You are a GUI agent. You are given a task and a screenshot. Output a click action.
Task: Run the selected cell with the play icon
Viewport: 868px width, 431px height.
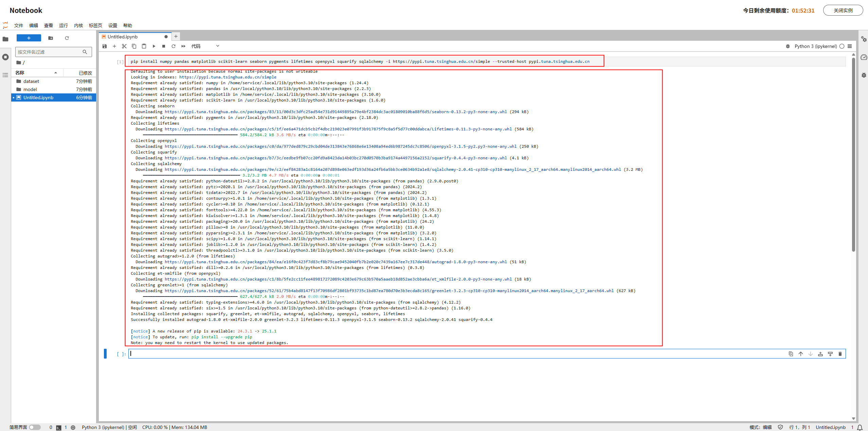pyautogui.click(x=154, y=46)
